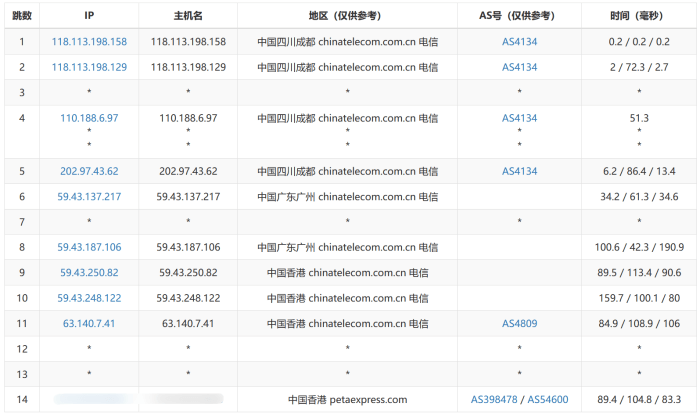Image resolution: width=700 pixels, height=414 pixels.
Task: Click hop number 12
Action: [22, 349]
